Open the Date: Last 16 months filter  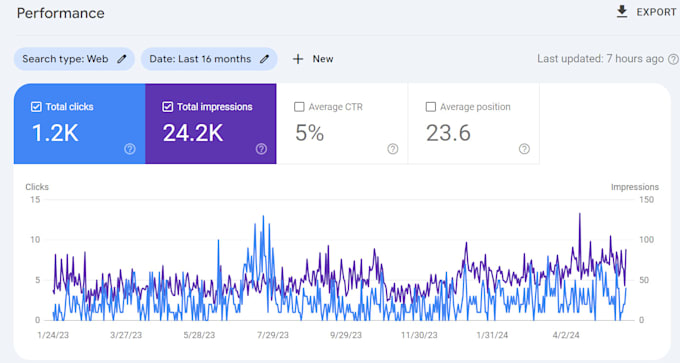[209, 59]
